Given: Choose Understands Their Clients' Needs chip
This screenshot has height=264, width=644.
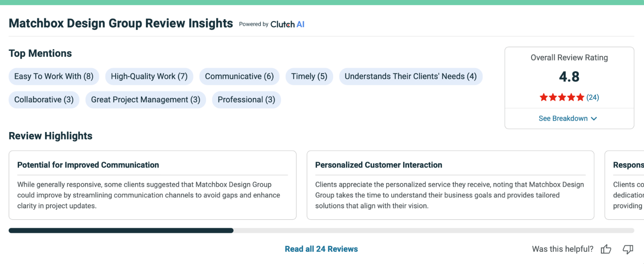Looking at the screenshot, I should pyautogui.click(x=410, y=77).
